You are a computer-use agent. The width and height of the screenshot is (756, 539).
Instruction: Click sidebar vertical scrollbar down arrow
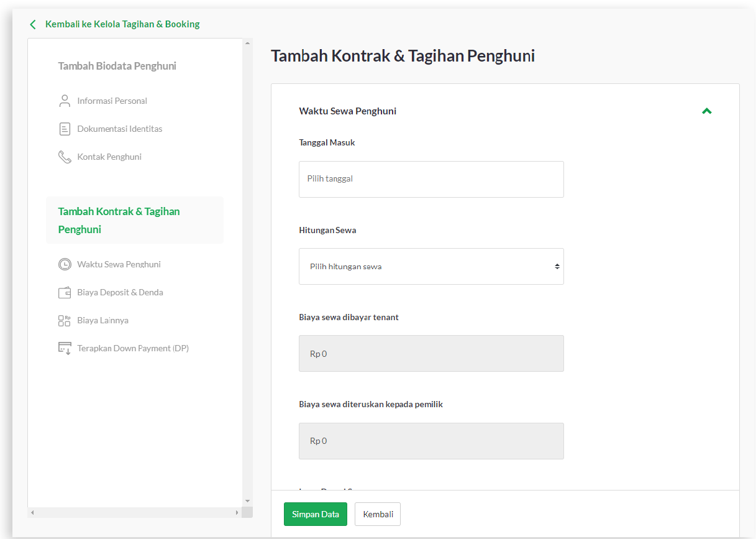[x=247, y=500]
